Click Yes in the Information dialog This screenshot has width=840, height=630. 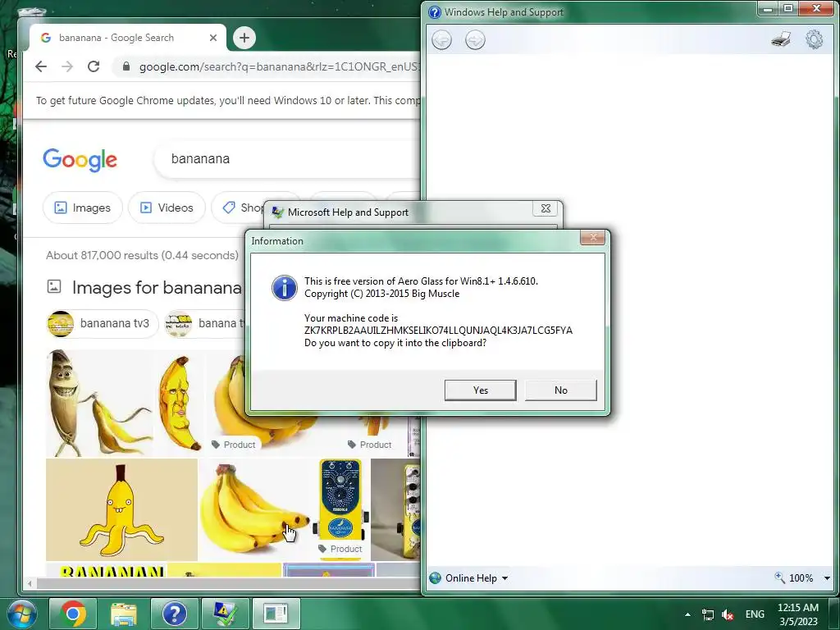click(481, 390)
